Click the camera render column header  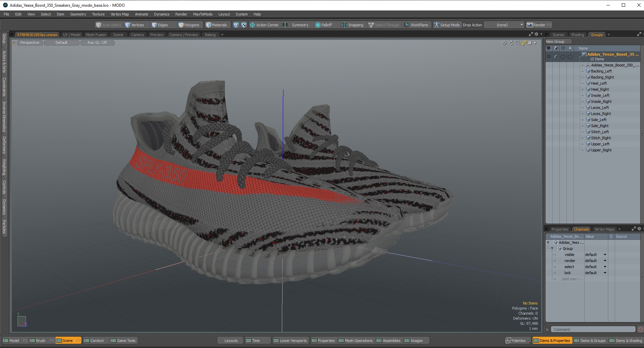pos(556,48)
